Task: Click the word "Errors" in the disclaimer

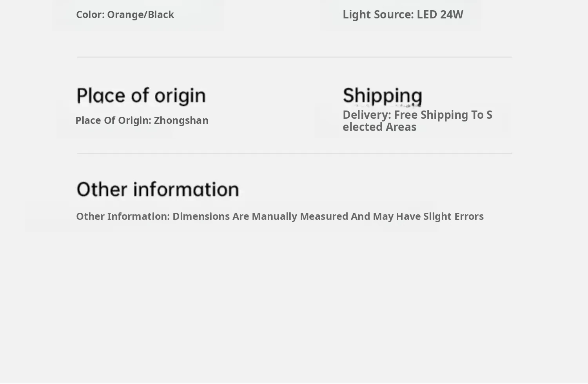Action: point(469,216)
